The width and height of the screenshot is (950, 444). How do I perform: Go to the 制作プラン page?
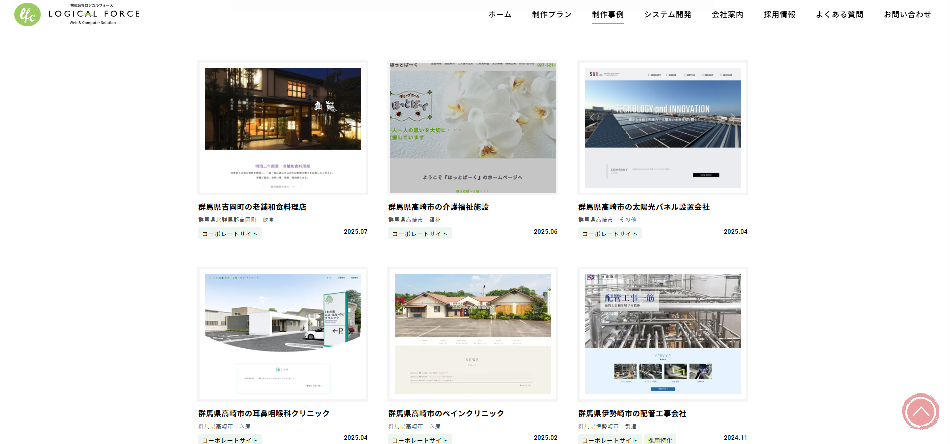click(552, 15)
